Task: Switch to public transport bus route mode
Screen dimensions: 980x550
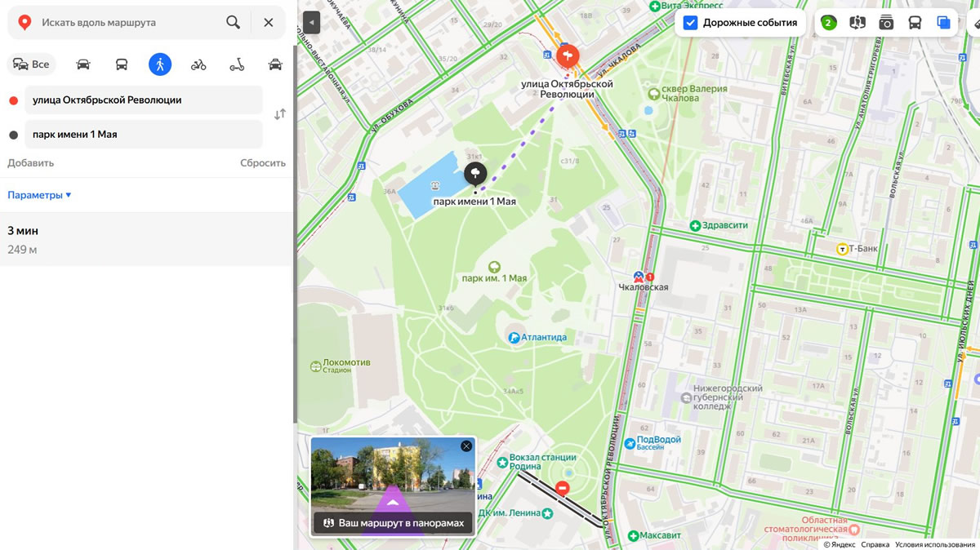Action: point(122,64)
